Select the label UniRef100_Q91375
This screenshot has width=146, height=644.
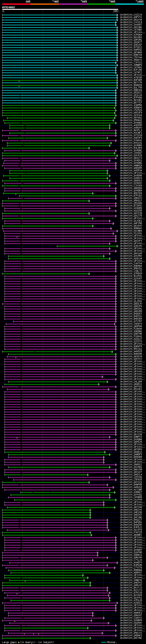point(131,216)
